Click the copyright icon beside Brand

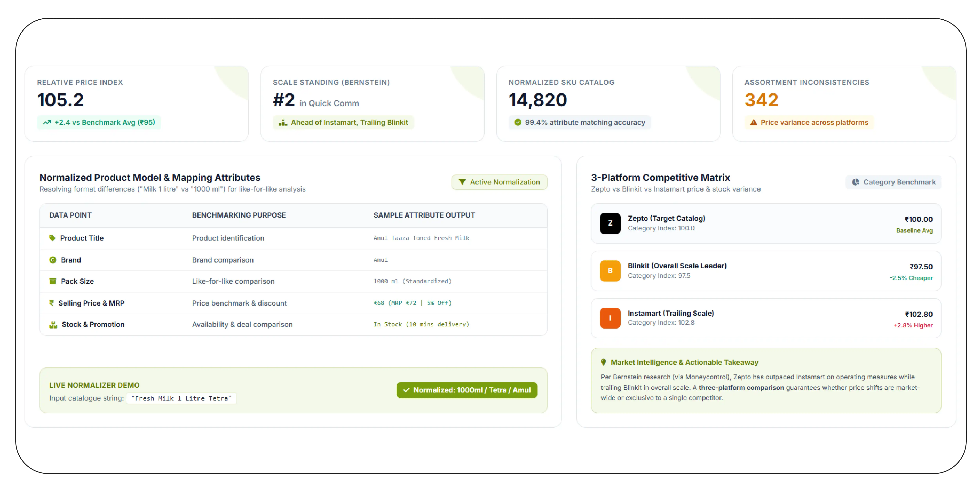pyautogui.click(x=53, y=260)
